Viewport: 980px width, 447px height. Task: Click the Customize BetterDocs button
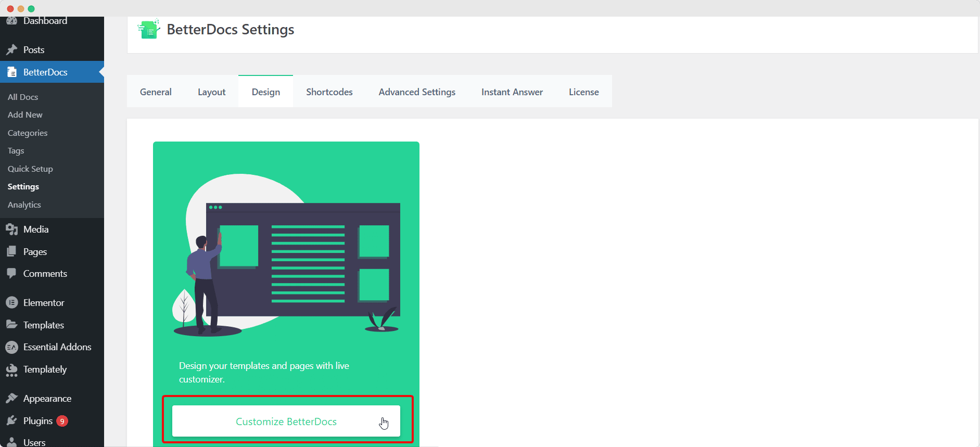[x=286, y=421]
